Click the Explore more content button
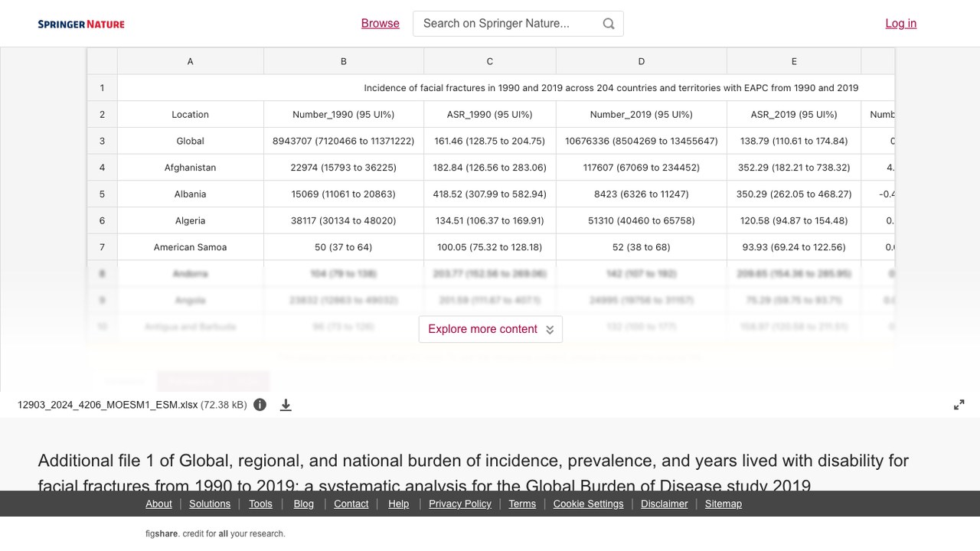 [491, 329]
